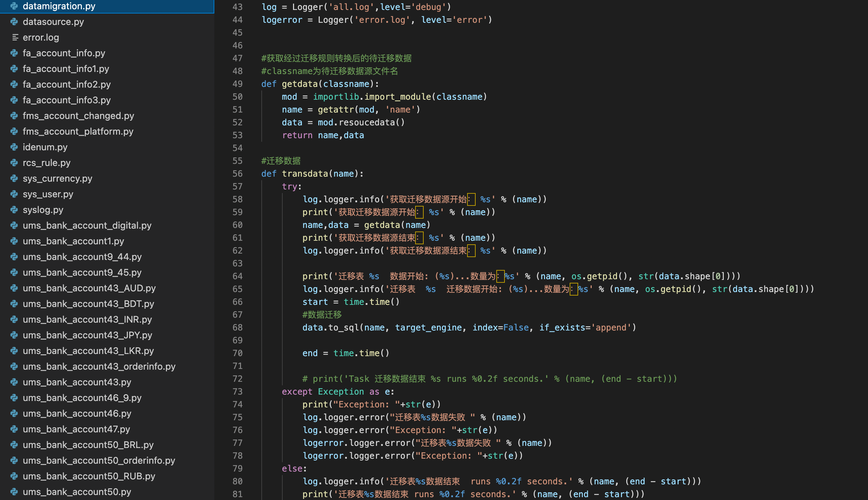Open ums_bank_account43_INR.py
The height and width of the screenshot is (500, 868).
point(107,319)
